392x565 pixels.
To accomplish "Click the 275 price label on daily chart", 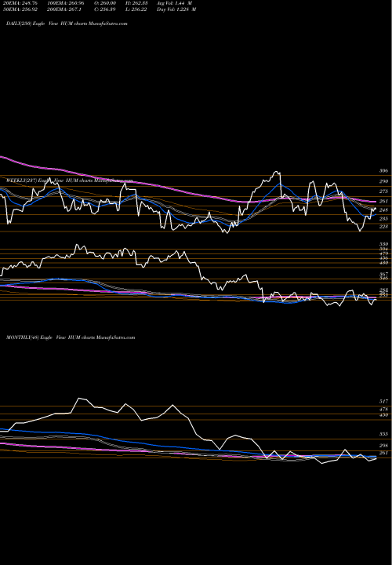I will pyautogui.click(x=383, y=191).
